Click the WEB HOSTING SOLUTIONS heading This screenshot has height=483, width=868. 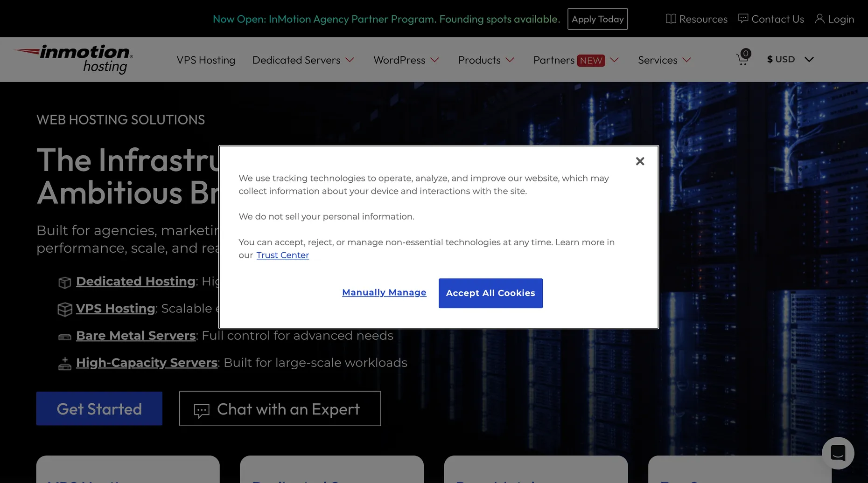click(x=120, y=120)
